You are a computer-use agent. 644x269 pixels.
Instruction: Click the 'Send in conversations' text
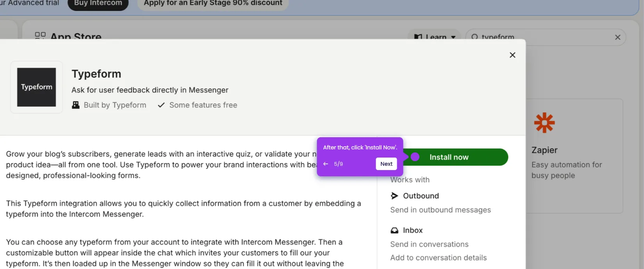point(429,244)
